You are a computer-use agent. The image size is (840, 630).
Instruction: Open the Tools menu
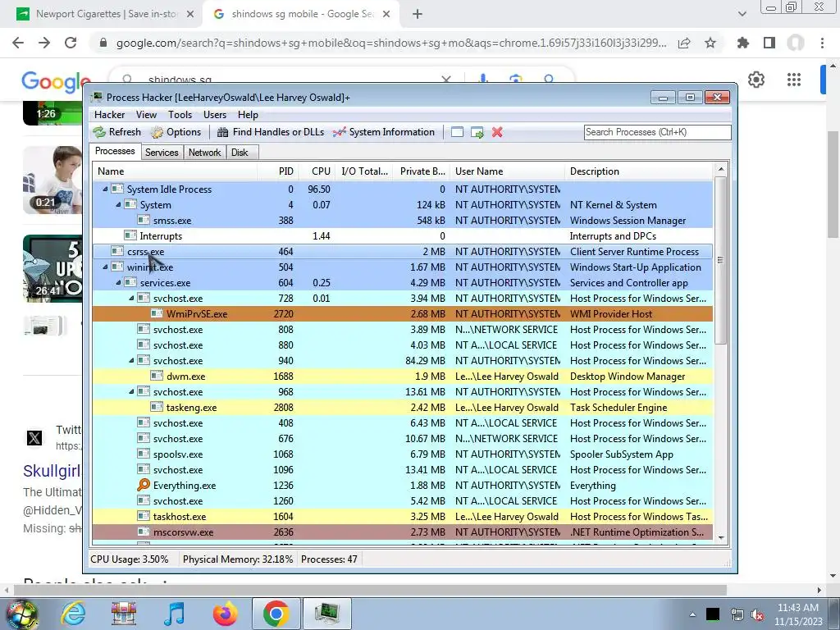point(180,115)
